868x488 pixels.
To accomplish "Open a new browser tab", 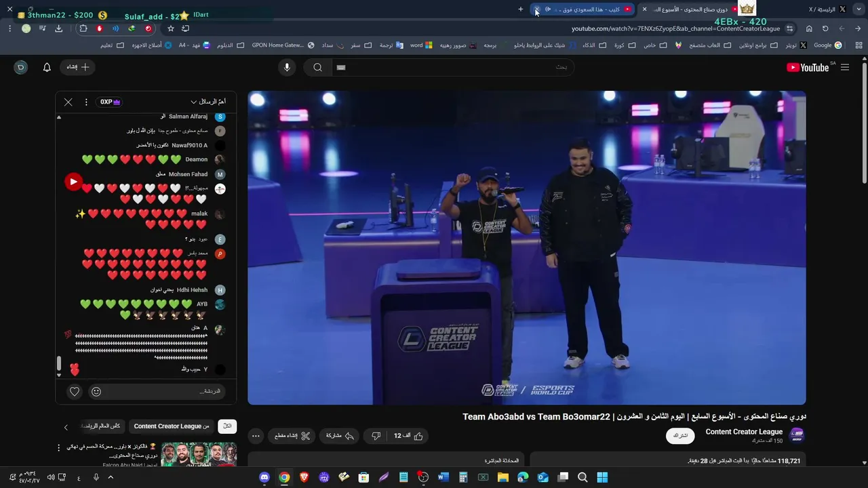I will (x=521, y=9).
